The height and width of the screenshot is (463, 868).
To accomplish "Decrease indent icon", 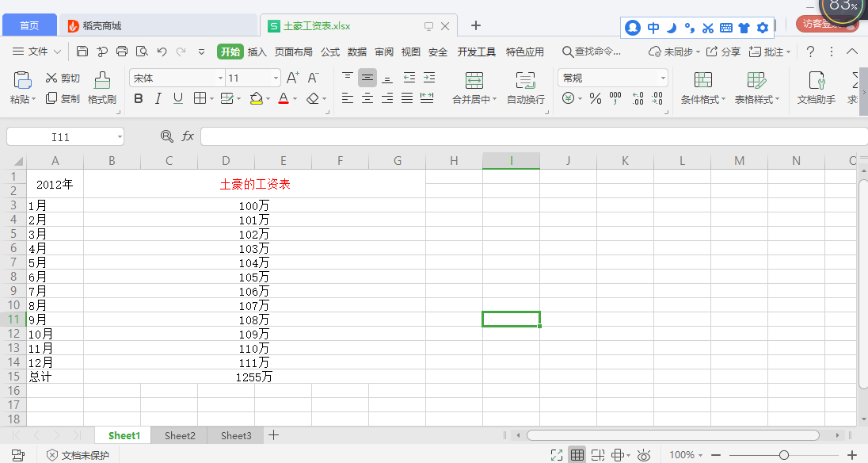I will (409, 78).
